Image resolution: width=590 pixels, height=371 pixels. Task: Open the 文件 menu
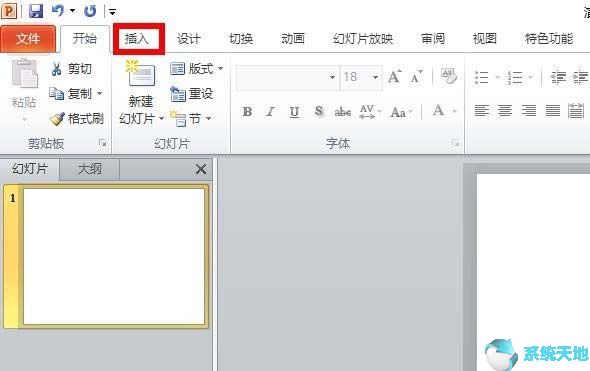28,38
